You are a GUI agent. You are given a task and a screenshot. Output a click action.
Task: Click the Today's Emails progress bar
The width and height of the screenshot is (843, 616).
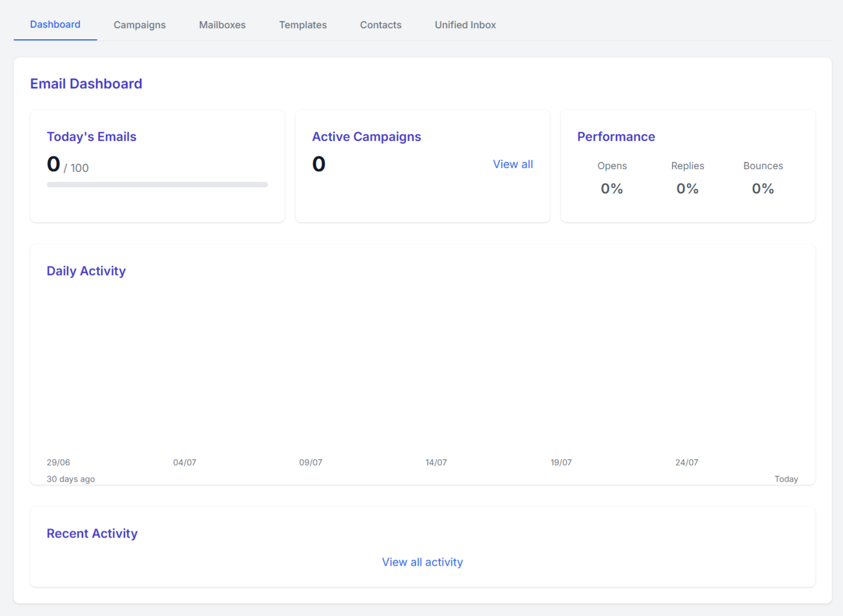[157, 185]
